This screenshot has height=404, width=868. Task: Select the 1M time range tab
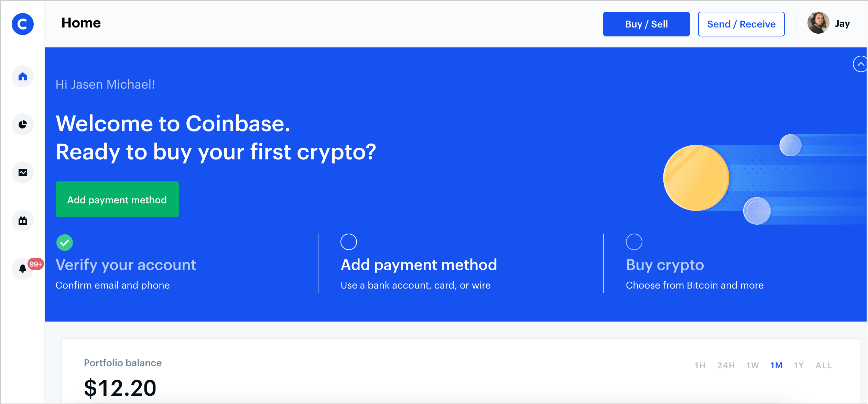click(x=776, y=366)
